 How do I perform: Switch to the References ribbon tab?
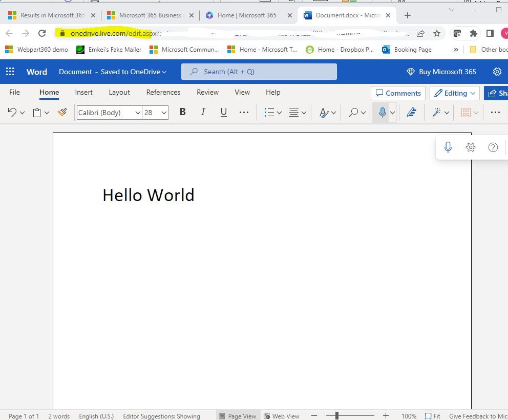[163, 93]
